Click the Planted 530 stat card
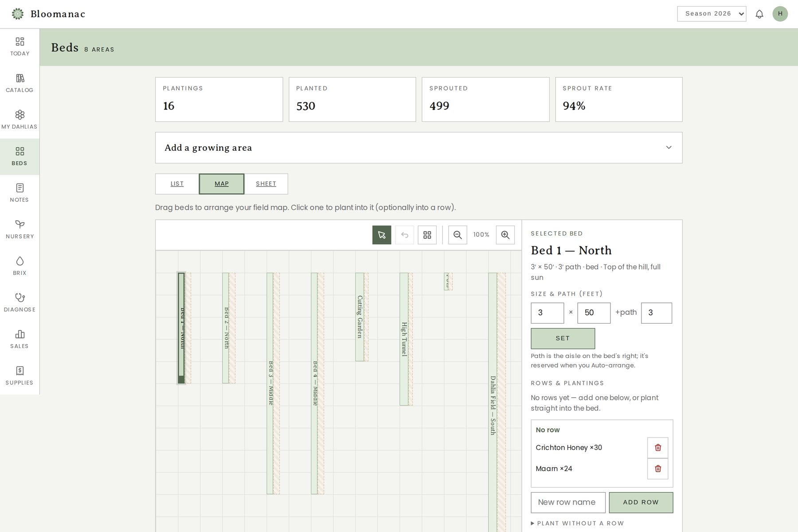 (x=352, y=99)
